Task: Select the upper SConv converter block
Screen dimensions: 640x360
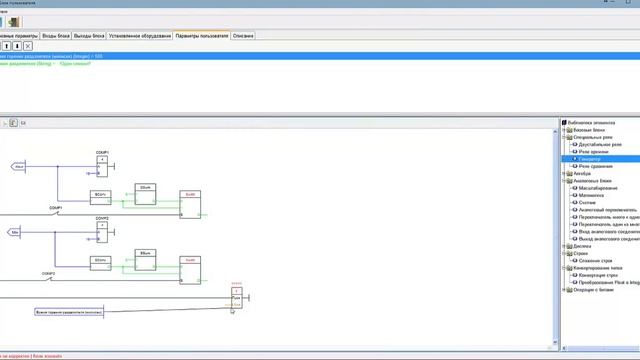Action: coord(100,197)
